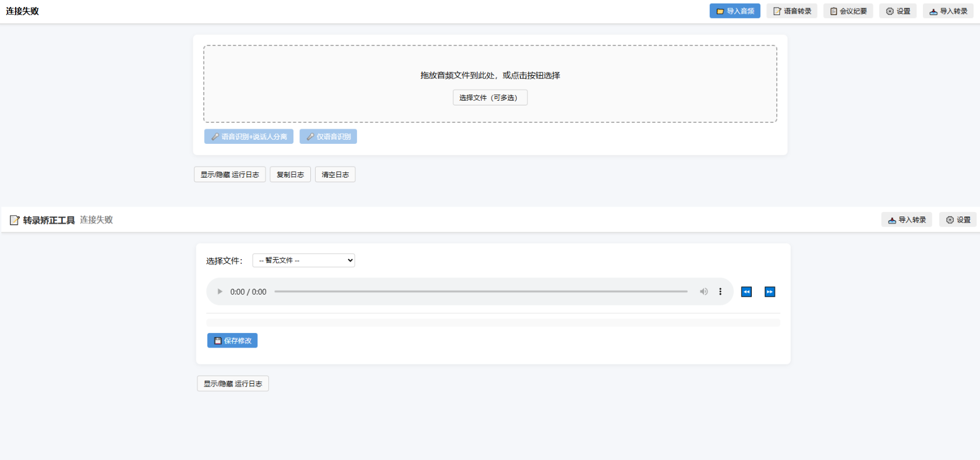Screen dimensions: 980x460
Task: Clear the log using 清空日志
Action: pyautogui.click(x=335, y=175)
